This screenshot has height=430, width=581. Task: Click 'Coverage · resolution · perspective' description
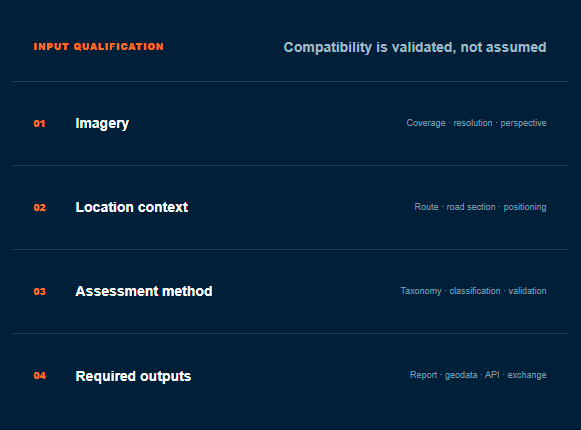tap(476, 123)
